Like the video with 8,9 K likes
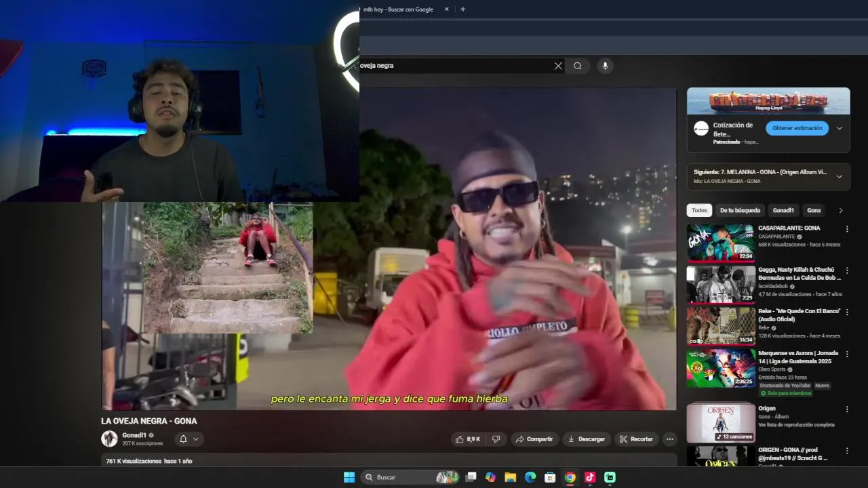868x488 pixels. [467, 439]
